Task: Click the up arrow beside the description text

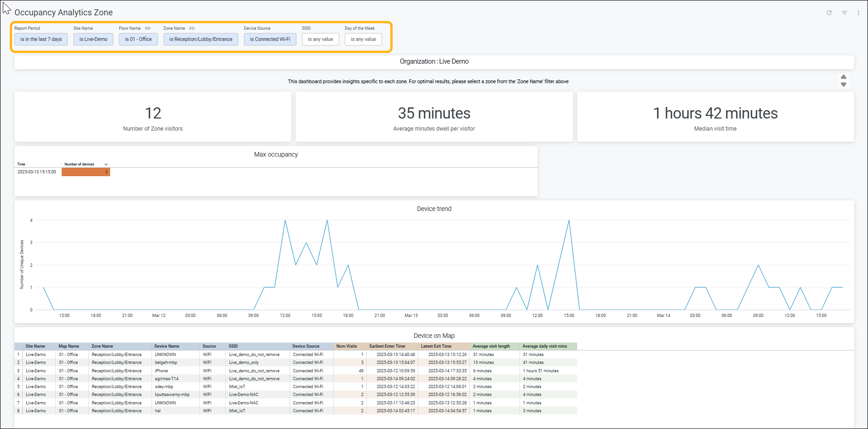Action: click(x=843, y=77)
